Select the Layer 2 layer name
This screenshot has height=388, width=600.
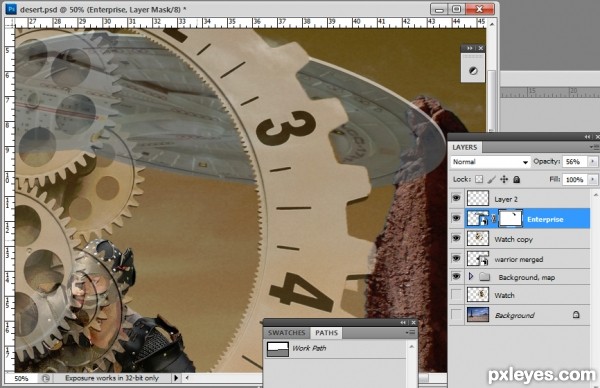point(506,199)
